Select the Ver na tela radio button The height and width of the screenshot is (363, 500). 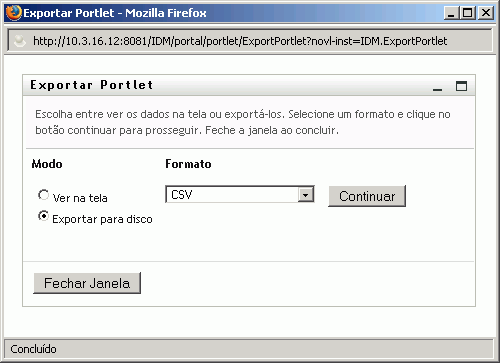43,195
